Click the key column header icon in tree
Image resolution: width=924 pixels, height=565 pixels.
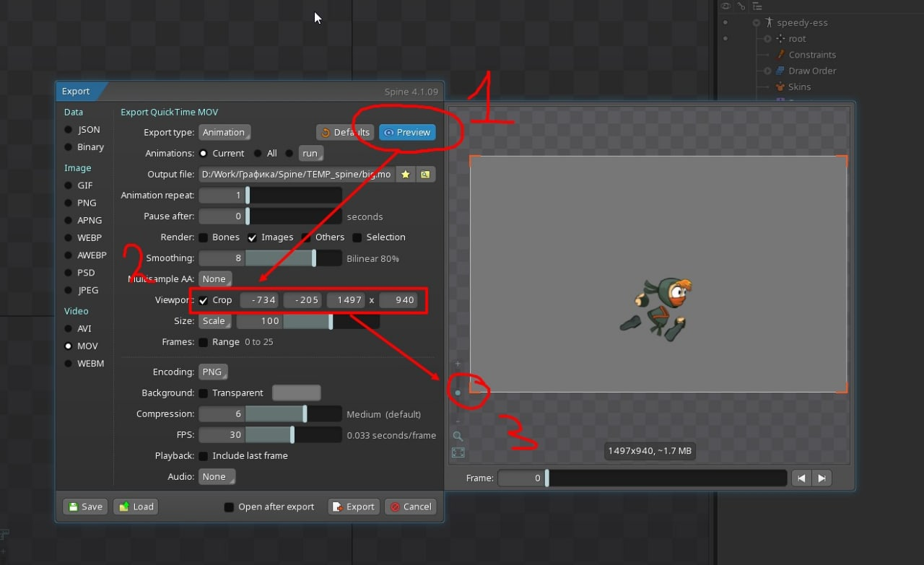coord(741,6)
